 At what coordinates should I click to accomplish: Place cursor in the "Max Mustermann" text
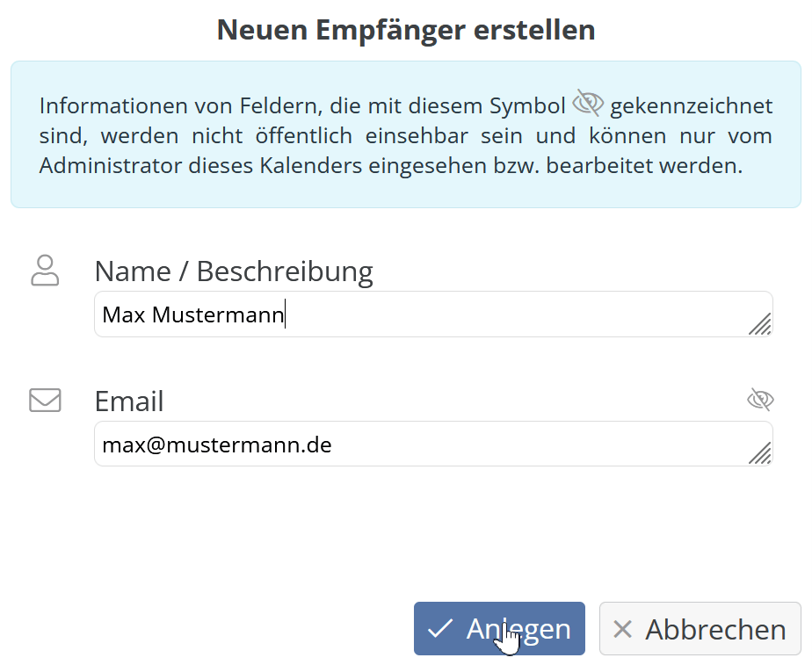pyautogui.click(x=193, y=314)
